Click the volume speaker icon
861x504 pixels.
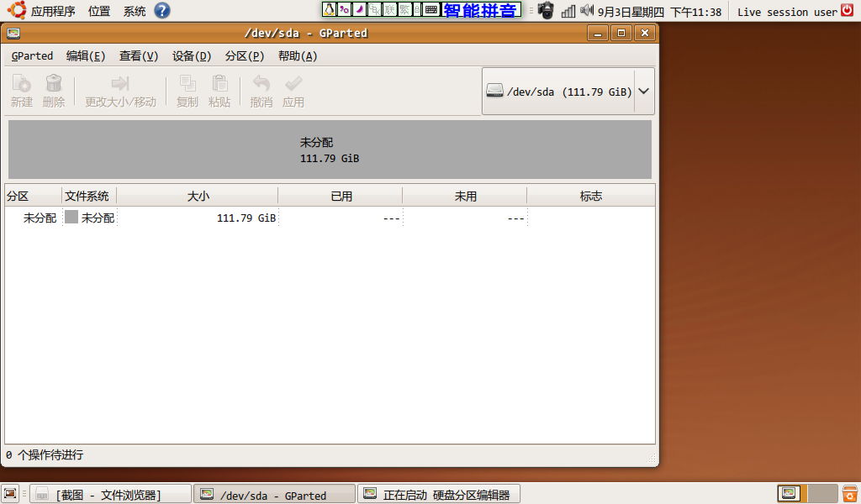click(x=587, y=10)
